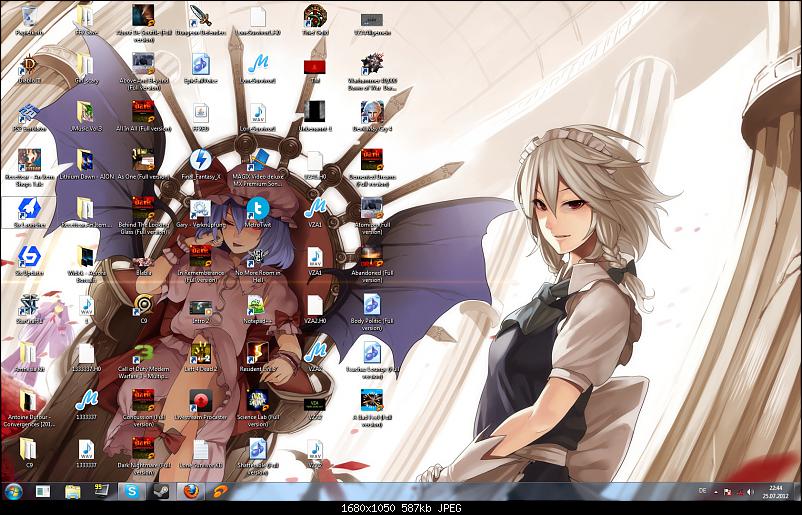The height and width of the screenshot is (515, 802).
Task: Switch to Firefox in the taskbar
Action: 190,492
